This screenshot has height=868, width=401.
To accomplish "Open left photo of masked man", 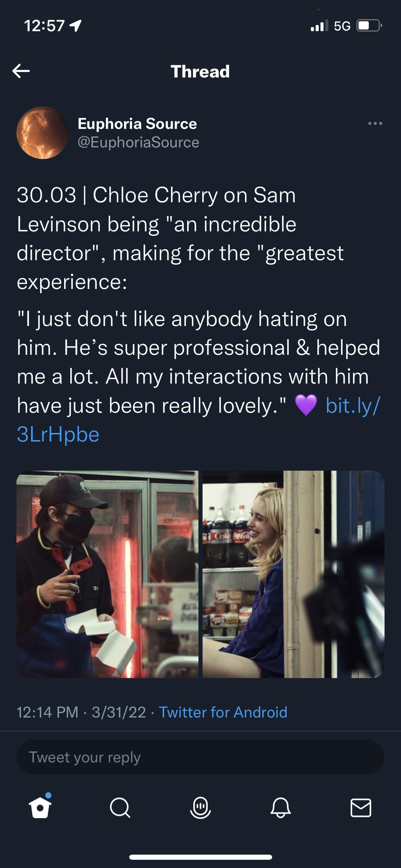I will click(x=107, y=574).
